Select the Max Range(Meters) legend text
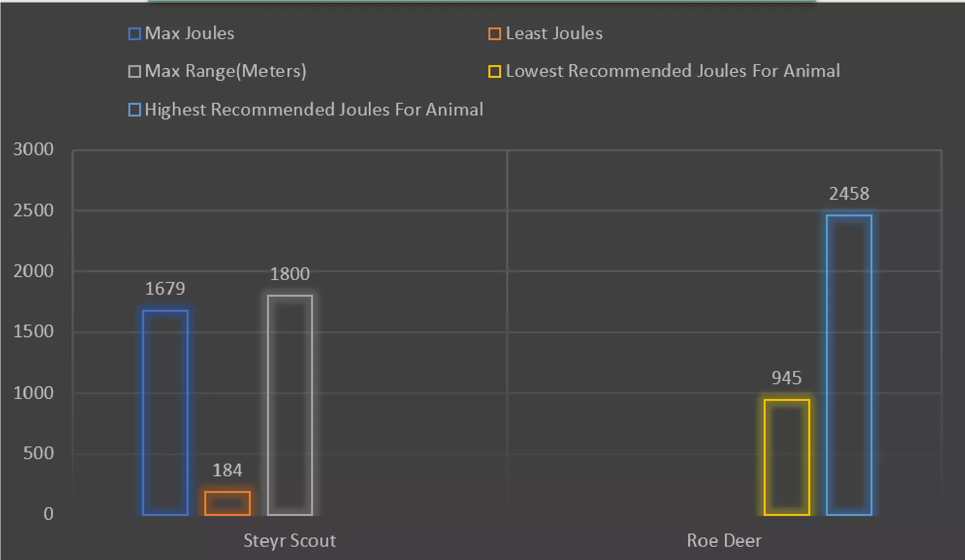This screenshot has width=965, height=560. pos(225,71)
